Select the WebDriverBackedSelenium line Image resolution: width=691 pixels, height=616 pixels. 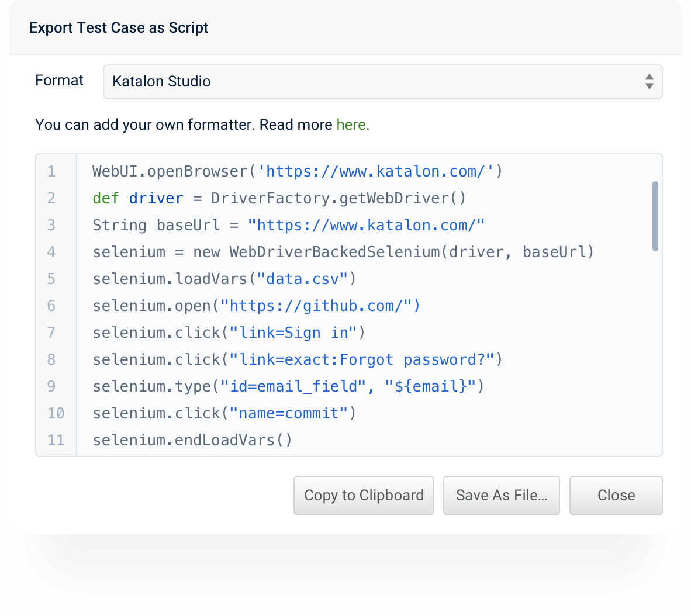tap(343, 252)
